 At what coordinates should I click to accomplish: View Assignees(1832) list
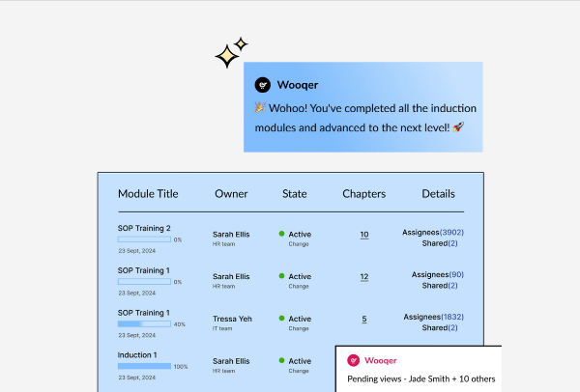433,317
